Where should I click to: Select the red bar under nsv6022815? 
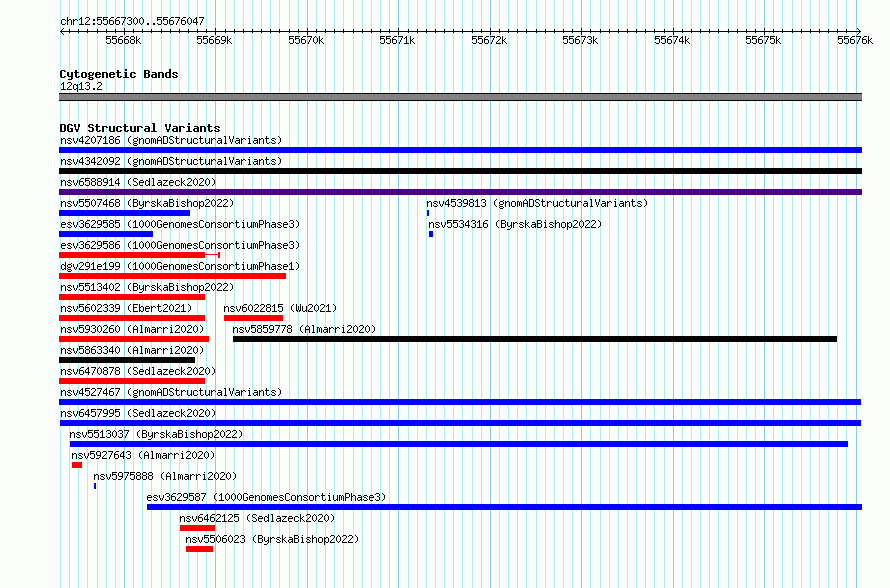253,318
